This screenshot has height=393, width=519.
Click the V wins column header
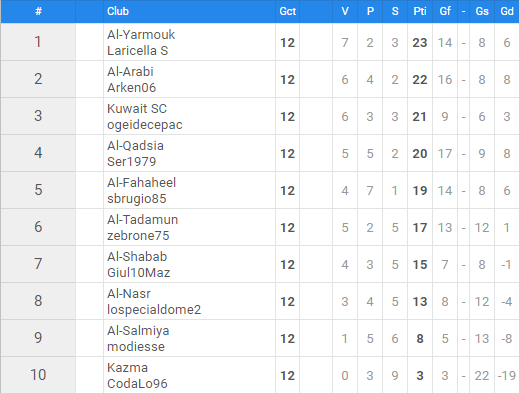click(345, 11)
